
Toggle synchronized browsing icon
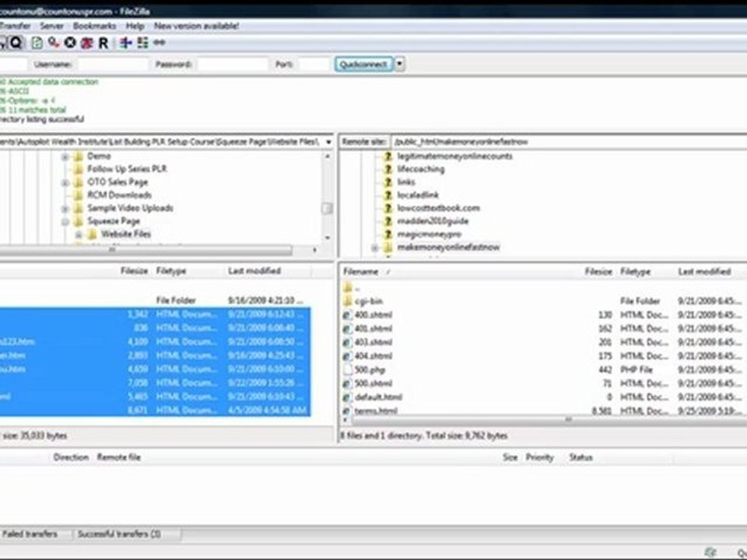pos(159,43)
